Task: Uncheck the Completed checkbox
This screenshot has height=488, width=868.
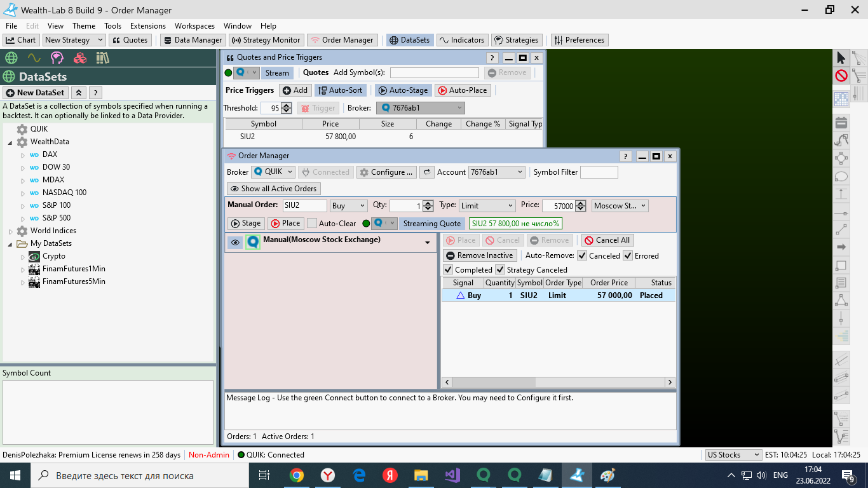Action: (x=448, y=269)
